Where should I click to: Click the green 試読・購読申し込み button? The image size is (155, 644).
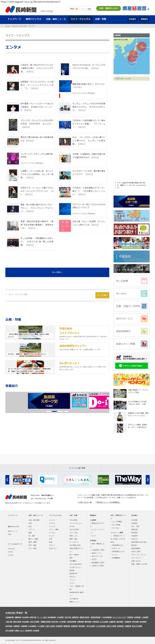[x=108, y=8]
